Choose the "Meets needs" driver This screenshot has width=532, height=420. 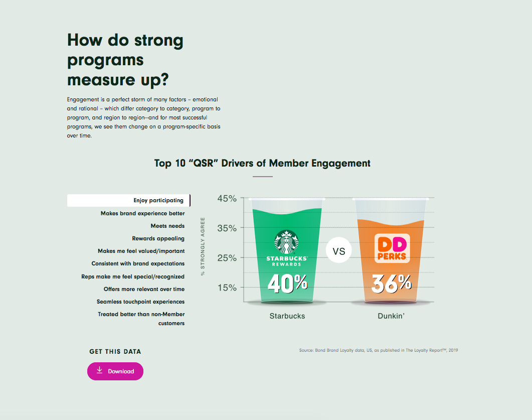coord(167,226)
